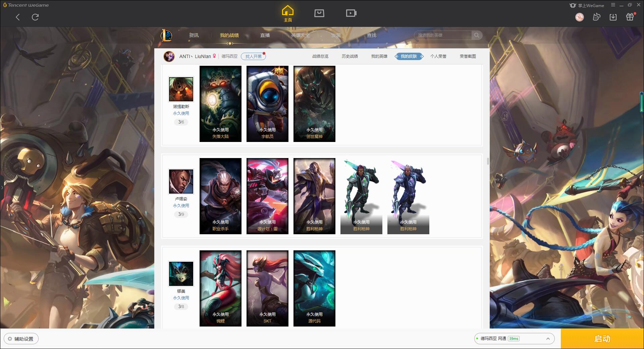Open the 源计划：雷 skin card
Viewport: 644px width, 349px height.
pos(267,196)
